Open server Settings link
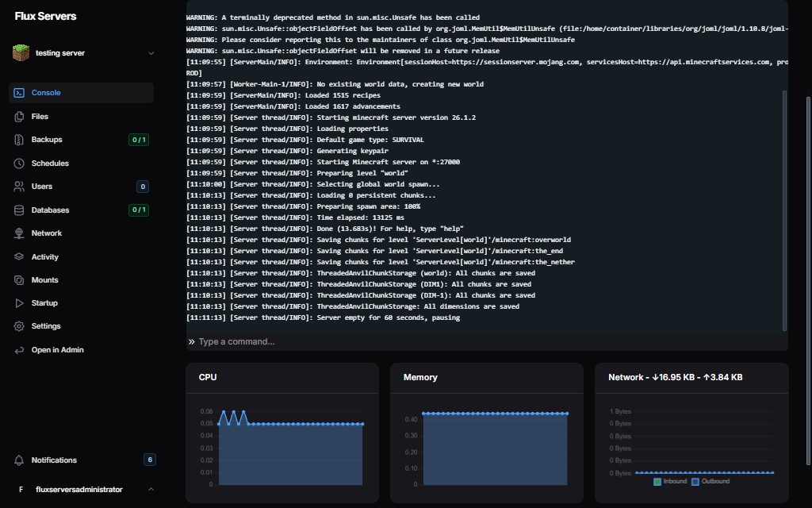This screenshot has height=508, width=812. coord(82,326)
